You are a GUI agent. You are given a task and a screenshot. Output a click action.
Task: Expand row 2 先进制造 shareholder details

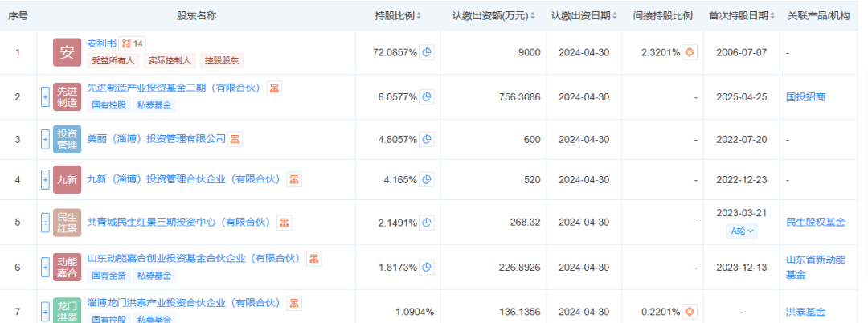[45, 96]
